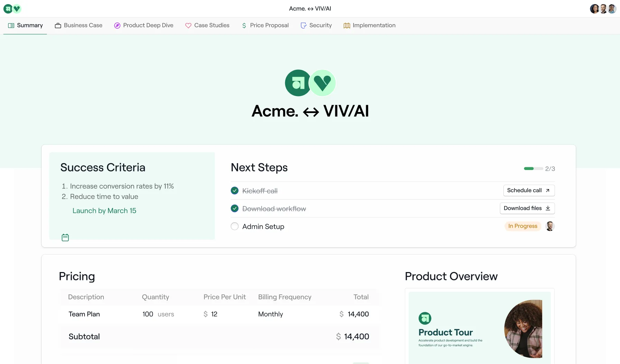Image resolution: width=620 pixels, height=364 pixels.
Task: Click the Download files button
Action: (x=527, y=208)
